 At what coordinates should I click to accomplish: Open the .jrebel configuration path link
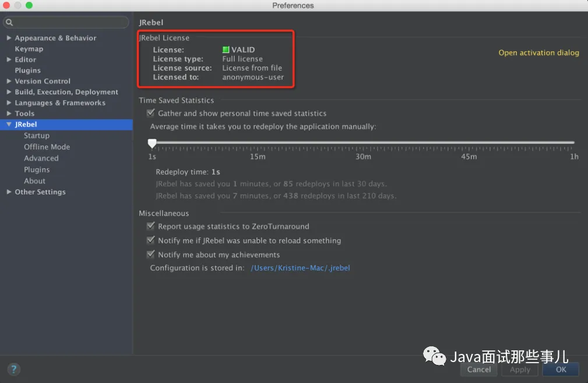pos(300,268)
